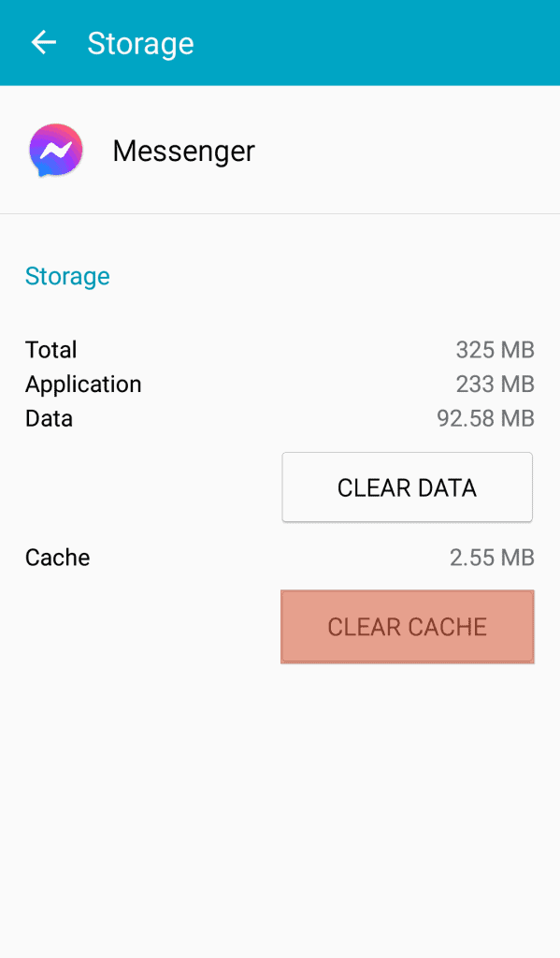560x958 pixels.
Task: Tap the 92.58 MB data value
Action: click(485, 418)
